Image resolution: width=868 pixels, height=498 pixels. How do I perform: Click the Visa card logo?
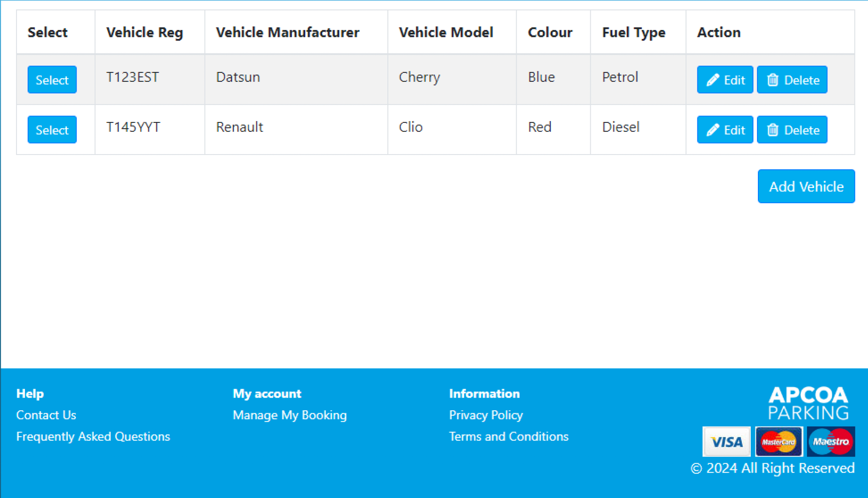727,442
